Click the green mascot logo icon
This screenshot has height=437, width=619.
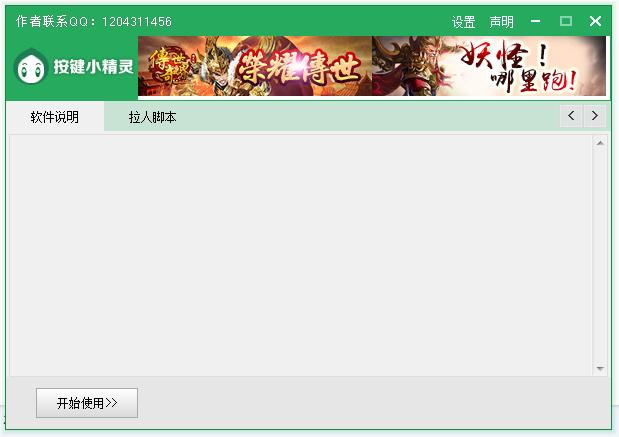pyautogui.click(x=30, y=66)
